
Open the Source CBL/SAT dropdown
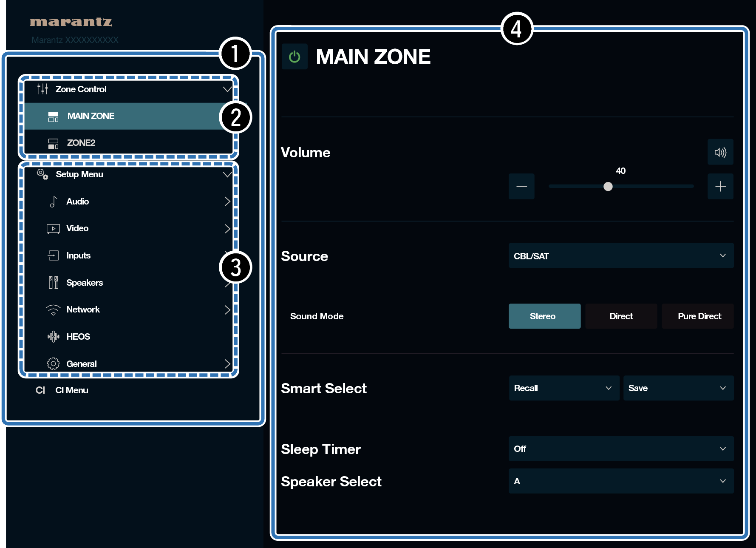tap(620, 256)
